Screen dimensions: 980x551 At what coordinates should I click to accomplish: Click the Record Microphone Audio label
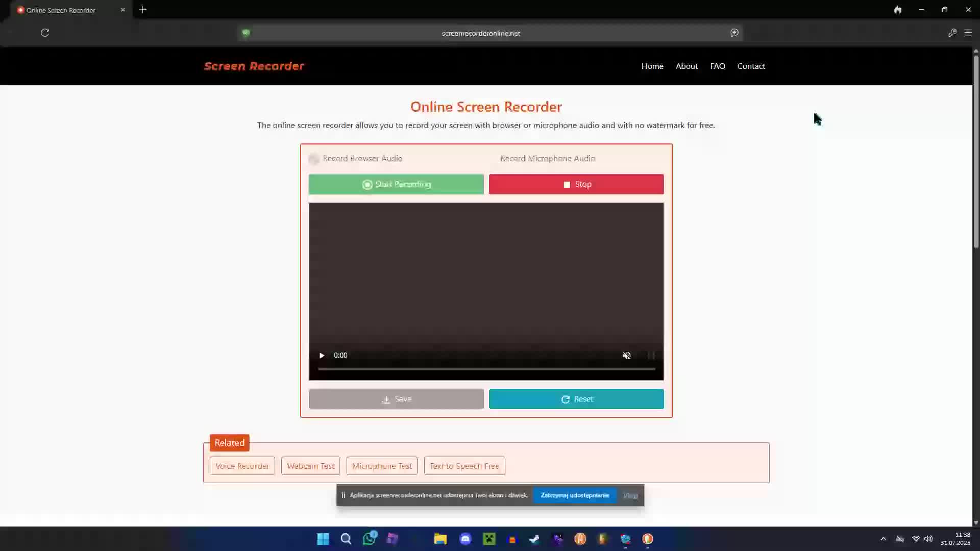pyautogui.click(x=548, y=158)
